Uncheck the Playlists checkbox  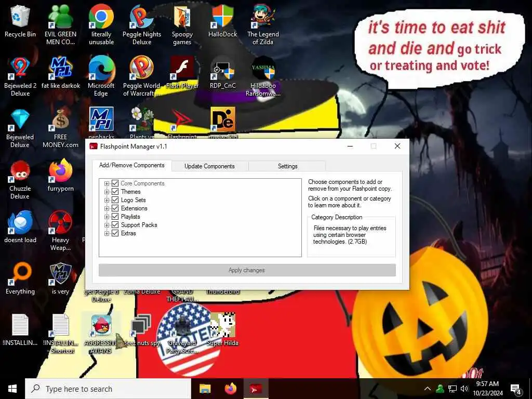115,217
